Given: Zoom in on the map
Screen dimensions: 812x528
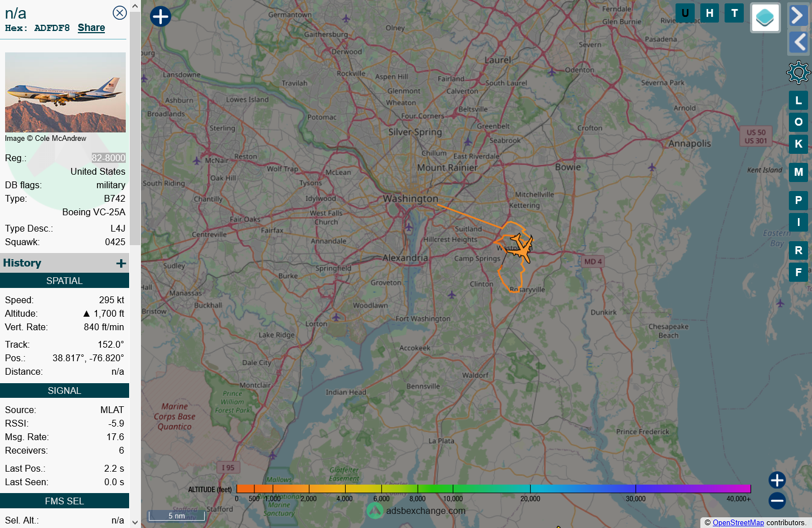Looking at the screenshot, I should [777, 480].
